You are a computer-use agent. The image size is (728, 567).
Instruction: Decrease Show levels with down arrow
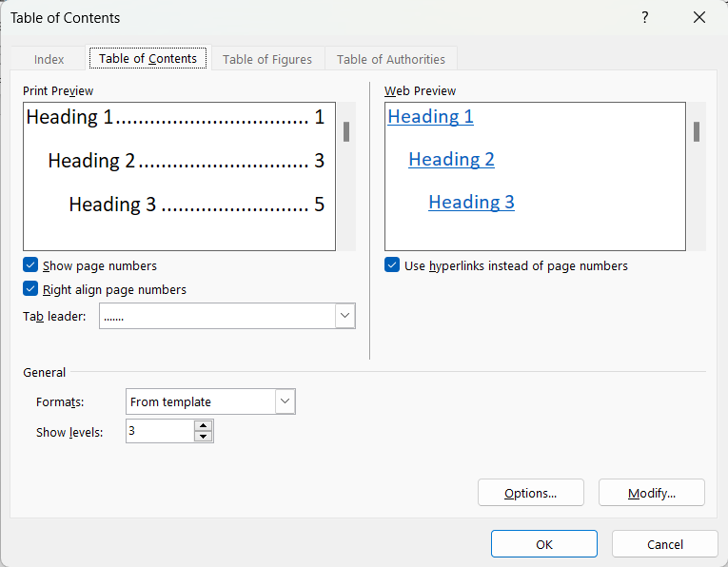[204, 437]
